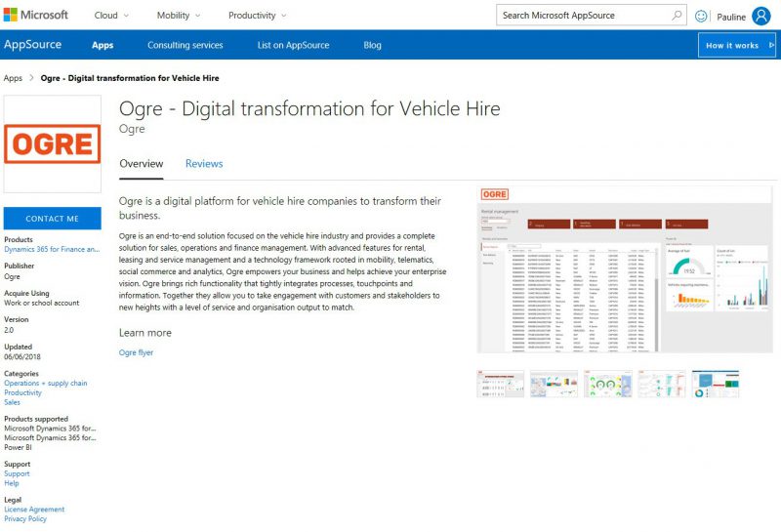The height and width of the screenshot is (532, 781).
Task: Click the AppSource home title
Action: [x=32, y=44]
